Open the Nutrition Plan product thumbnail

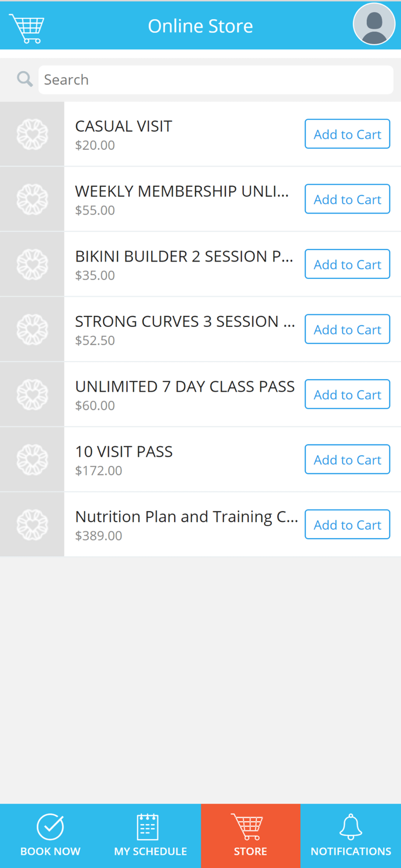coord(32,524)
